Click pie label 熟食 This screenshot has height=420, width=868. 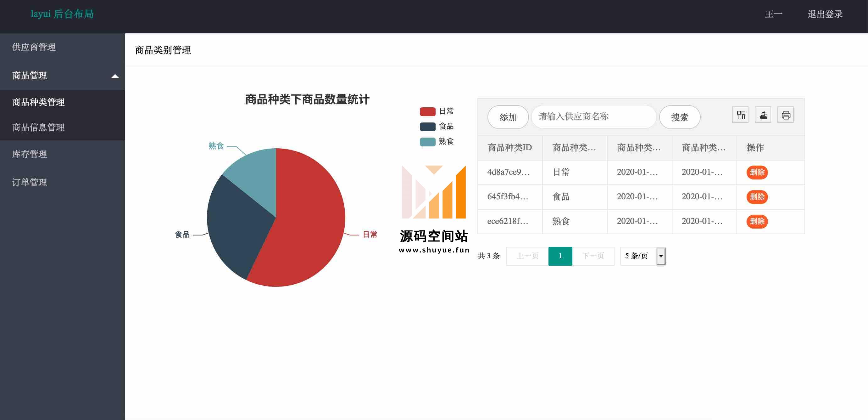[x=216, y=146]
